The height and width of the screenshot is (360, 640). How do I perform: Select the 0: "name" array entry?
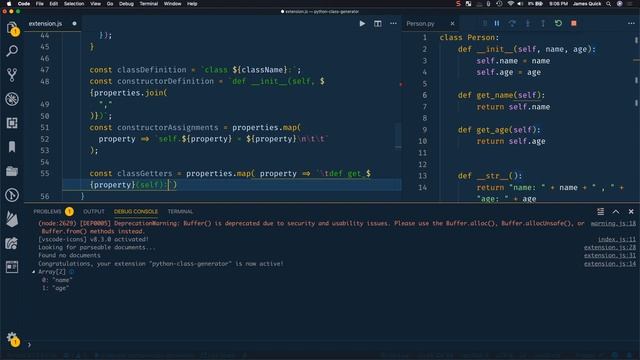(x=57, y=280)
